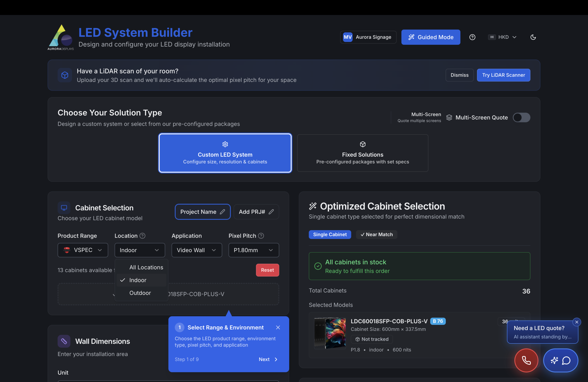Expand the HKD currency selector
Image resolution: width=588 pixels, height=382 pixels.
(x=502, y=37)
